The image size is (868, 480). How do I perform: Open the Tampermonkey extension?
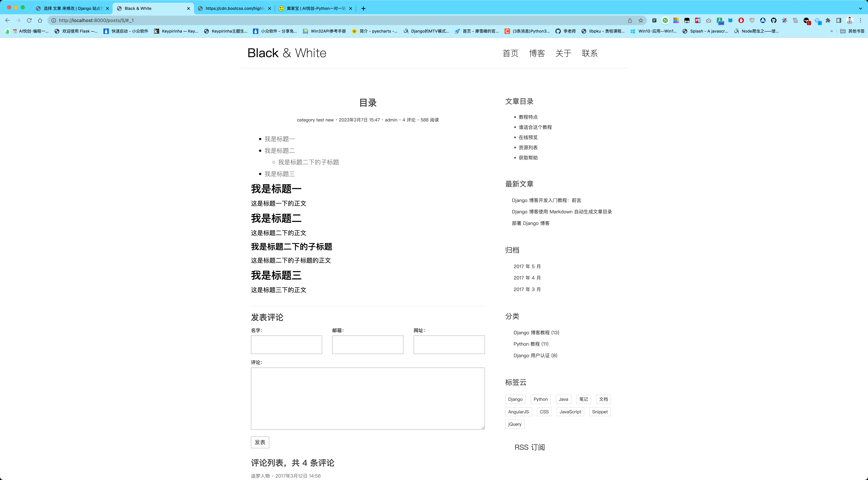click(687, 20)
